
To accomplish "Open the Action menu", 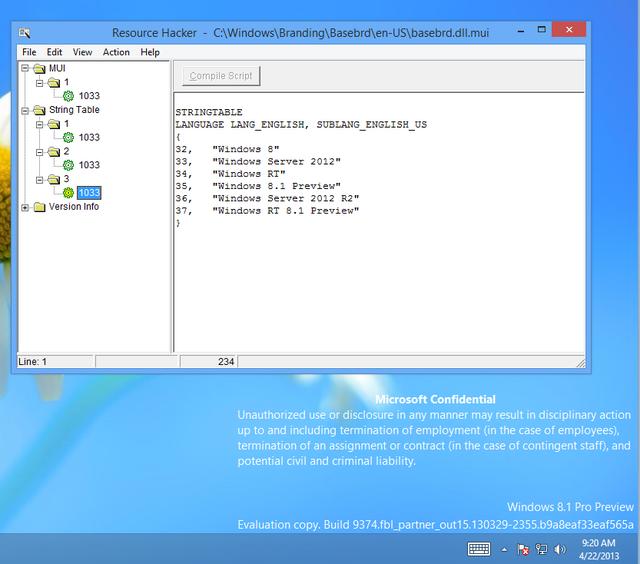I will tap(116, 52).
